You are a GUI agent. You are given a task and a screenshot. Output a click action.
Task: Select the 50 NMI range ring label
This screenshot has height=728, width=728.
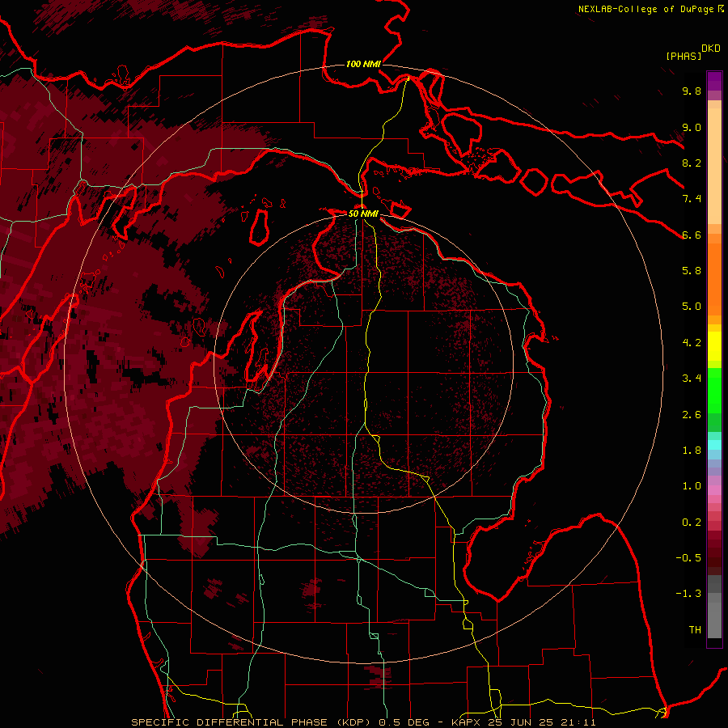[363, 214]
